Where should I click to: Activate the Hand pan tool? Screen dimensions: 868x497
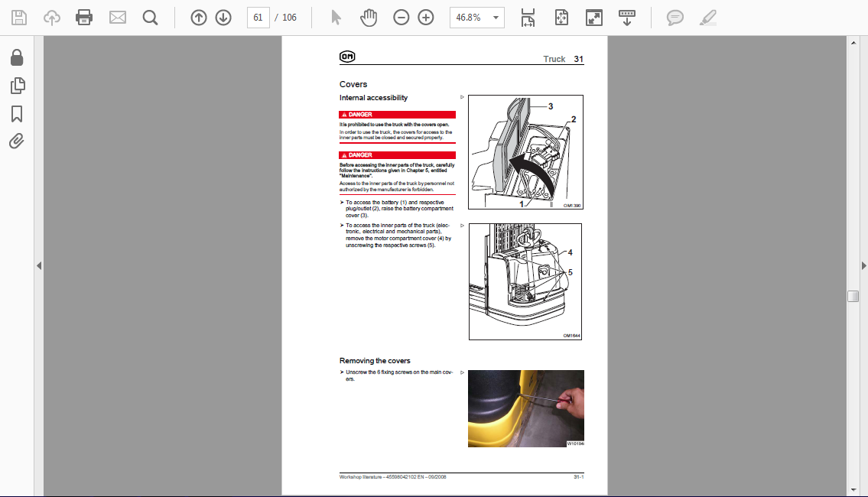coord(368,18)
